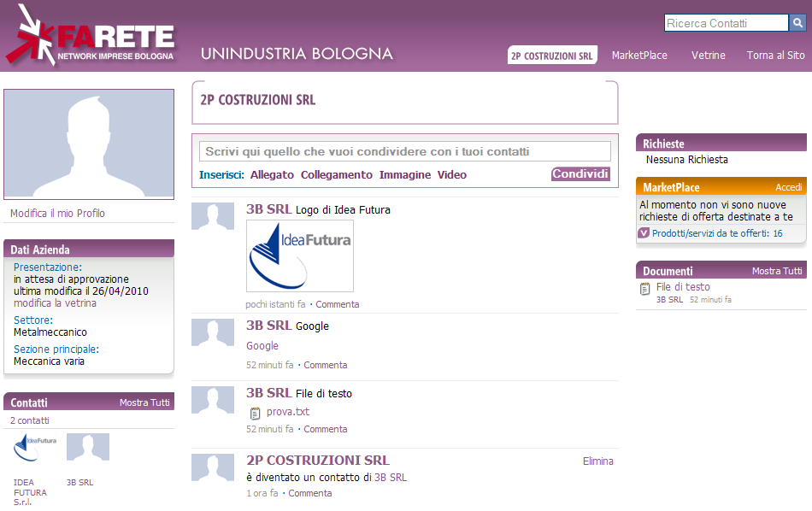
Task: Open File di testo in Documenti panel
Action: pyautogui.click(x=683, y=287)
